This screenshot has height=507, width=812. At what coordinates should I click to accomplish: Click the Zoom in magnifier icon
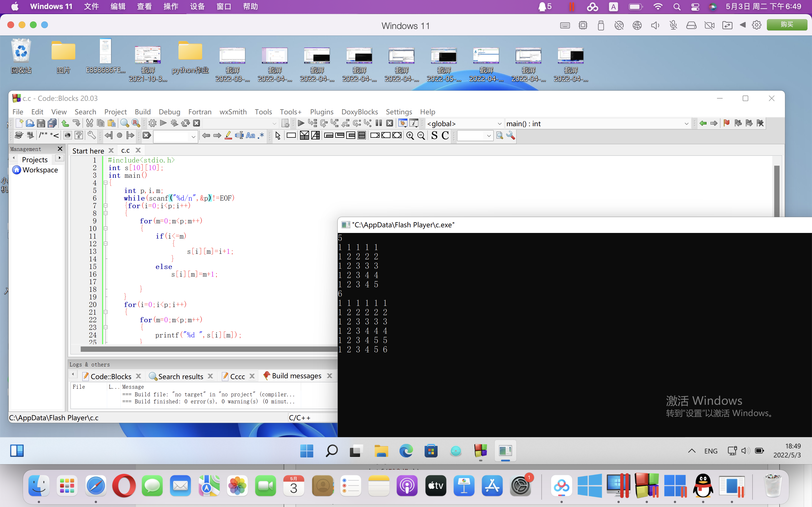pyautogui.click(x=410, y=135)
